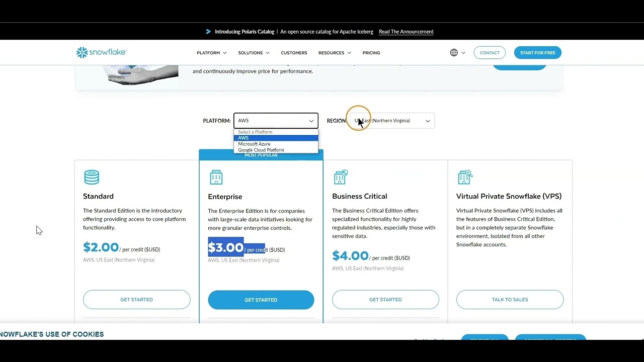Click 'AWS, US East' text under the $2.00 price
Screen dimensions: 644x362
(119, 260)
